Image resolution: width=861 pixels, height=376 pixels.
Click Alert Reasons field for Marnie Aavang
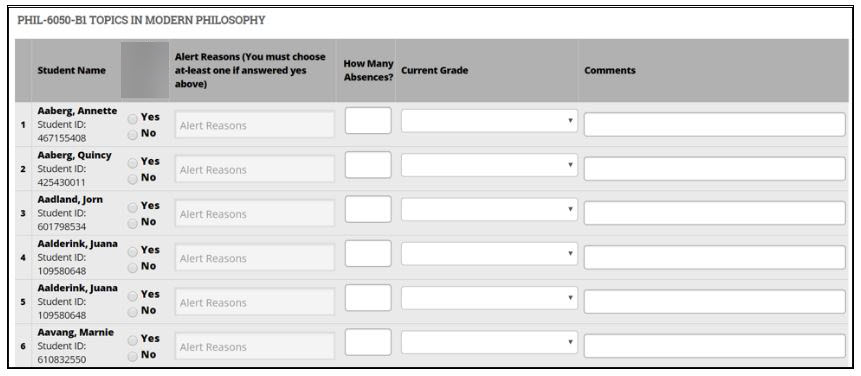(255, 346)
